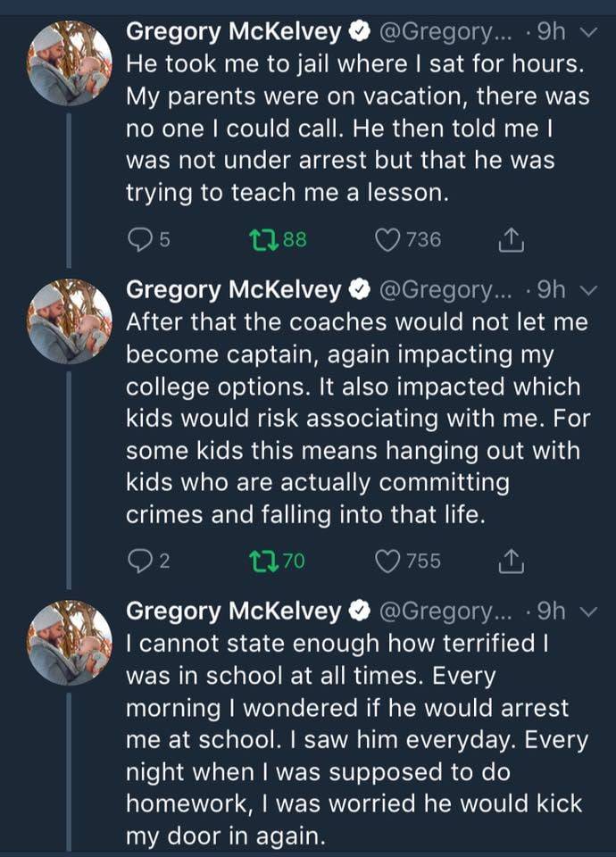Click the author name on the third tweet

point(234,611)
